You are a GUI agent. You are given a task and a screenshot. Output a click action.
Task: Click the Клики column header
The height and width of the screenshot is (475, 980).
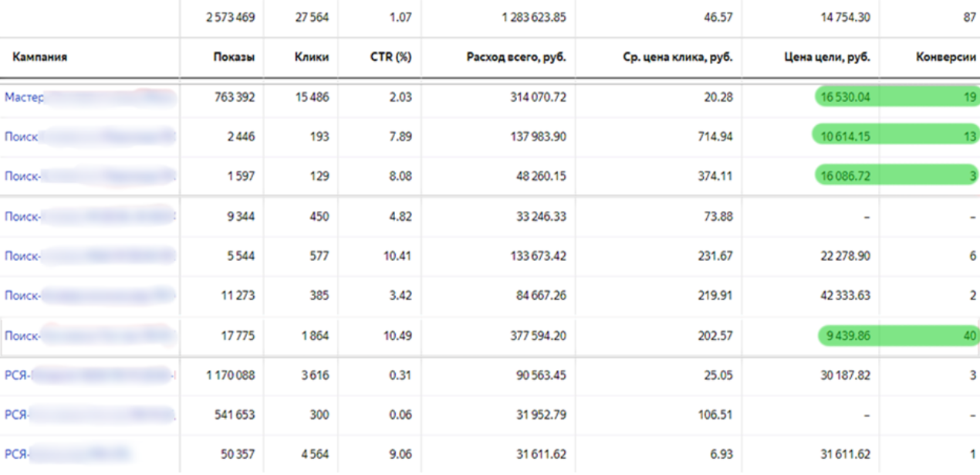[312, 57]
